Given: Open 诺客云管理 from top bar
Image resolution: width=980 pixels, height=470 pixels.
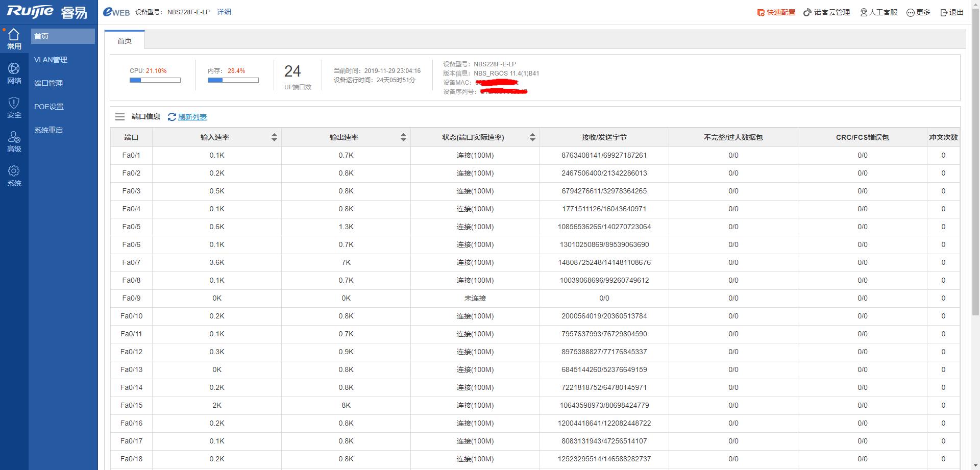Looking at the screenshot, I should click(827, 12).
